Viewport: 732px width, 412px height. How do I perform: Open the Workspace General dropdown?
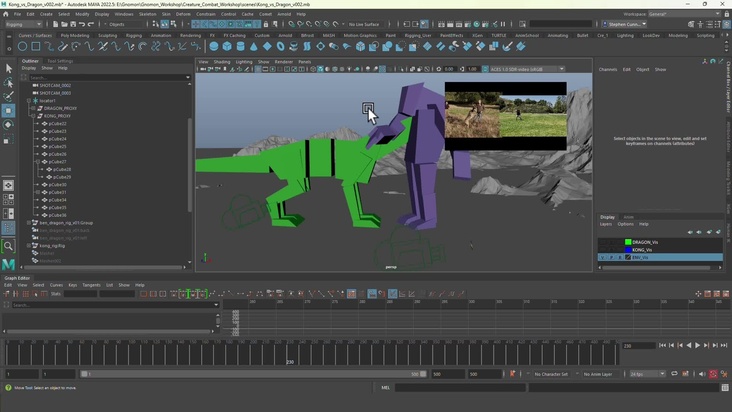[x=684, y=14]
